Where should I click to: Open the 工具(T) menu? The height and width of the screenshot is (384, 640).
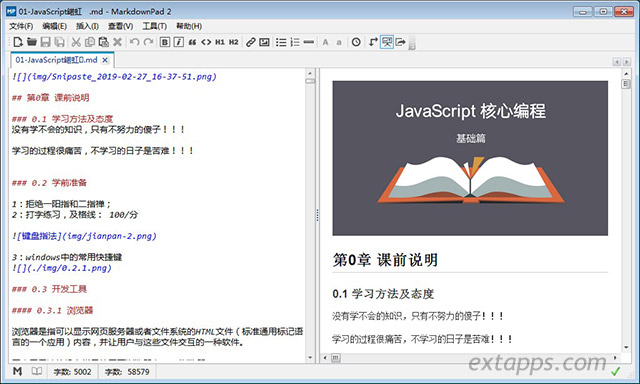click(x=154, y=26)
